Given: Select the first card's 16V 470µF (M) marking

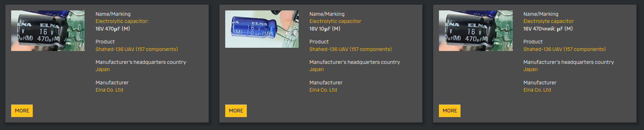Looking at the screenshot, I should [x=113, y=29].
